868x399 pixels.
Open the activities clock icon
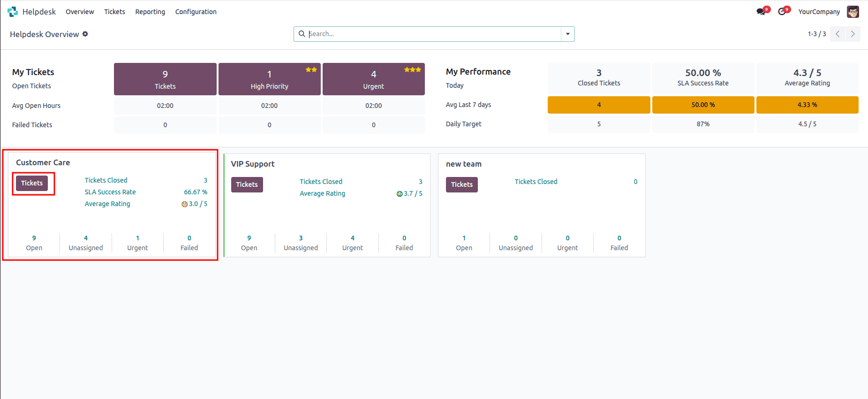pos(782,12)
